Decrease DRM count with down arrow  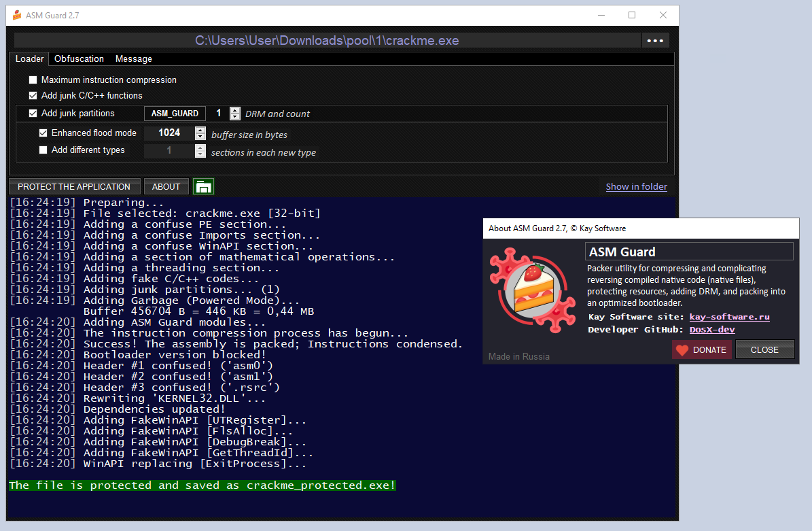[x=235, y=116]
